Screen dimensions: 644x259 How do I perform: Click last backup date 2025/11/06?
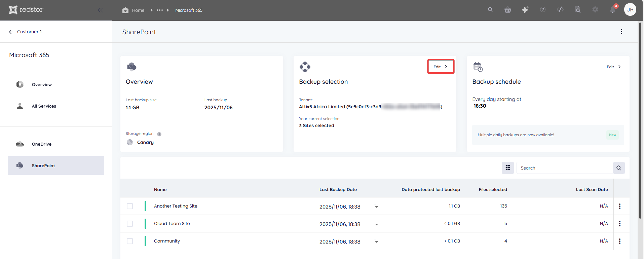(219, 108)
